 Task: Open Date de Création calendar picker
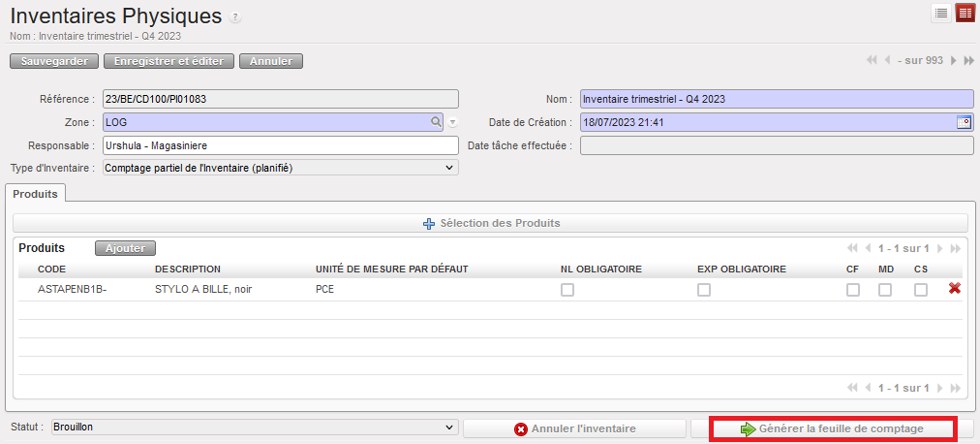tap(964, 122)
